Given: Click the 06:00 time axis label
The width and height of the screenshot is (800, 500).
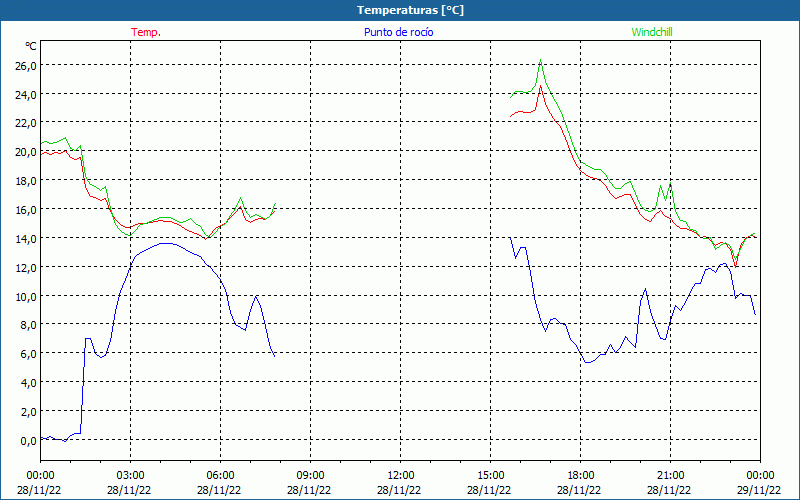Looking at the screenshot, I should tap(220, 476).
